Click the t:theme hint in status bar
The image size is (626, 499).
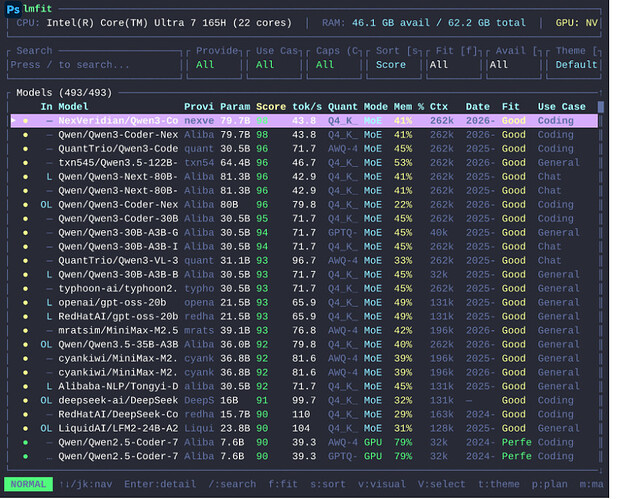[499, 484]
